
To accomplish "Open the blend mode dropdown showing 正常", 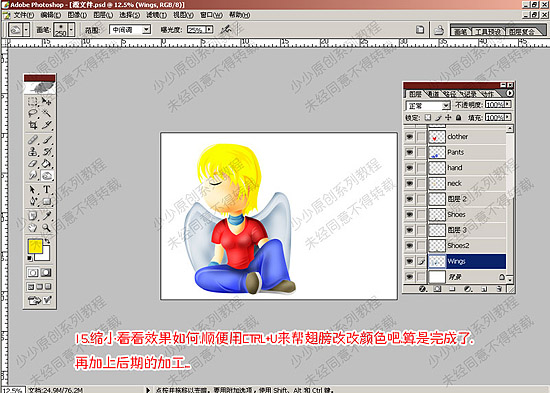I will coord(428,105).
